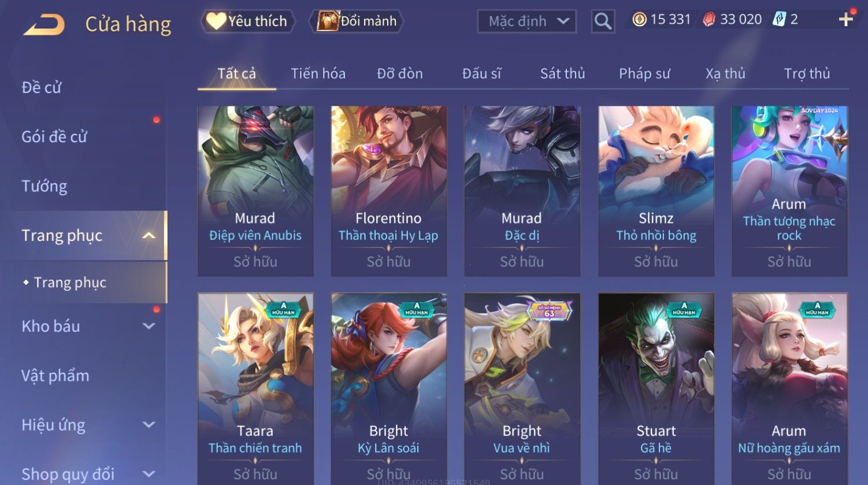Open Tướng in the sidebar
The image size is (868, 485).
tap(44, 186)
